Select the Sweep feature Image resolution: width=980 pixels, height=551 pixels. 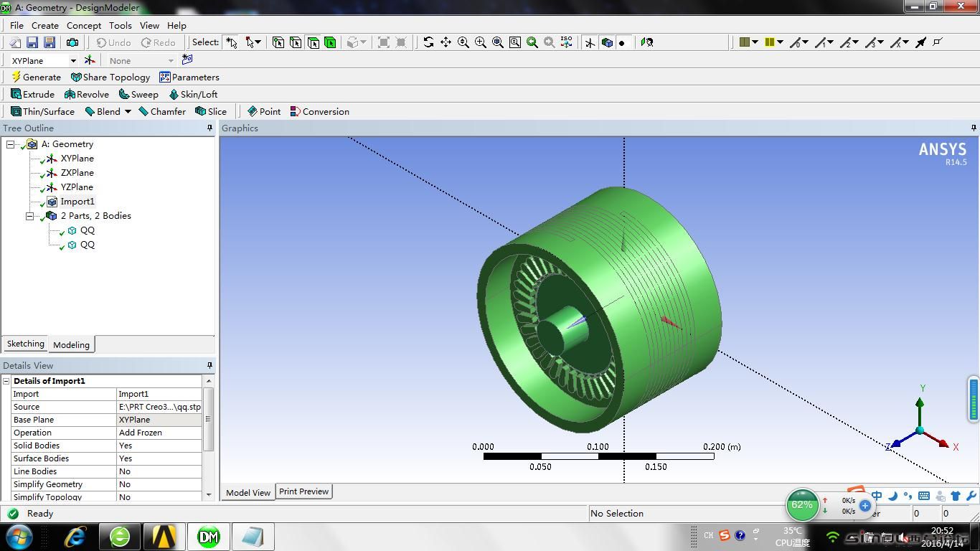click(x=138, y=94)
